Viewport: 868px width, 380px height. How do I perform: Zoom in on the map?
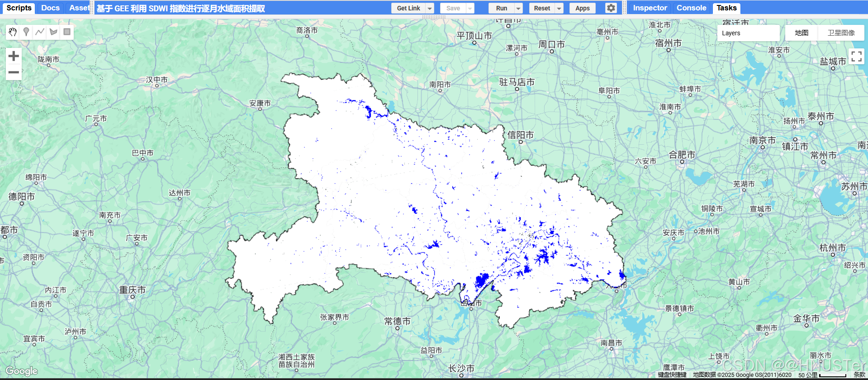coord(14,56)
